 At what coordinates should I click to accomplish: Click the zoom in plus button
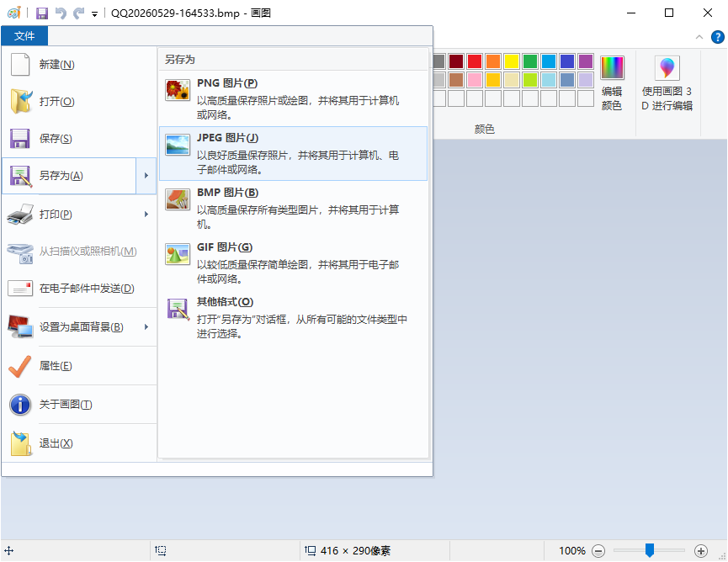[700, 551]
